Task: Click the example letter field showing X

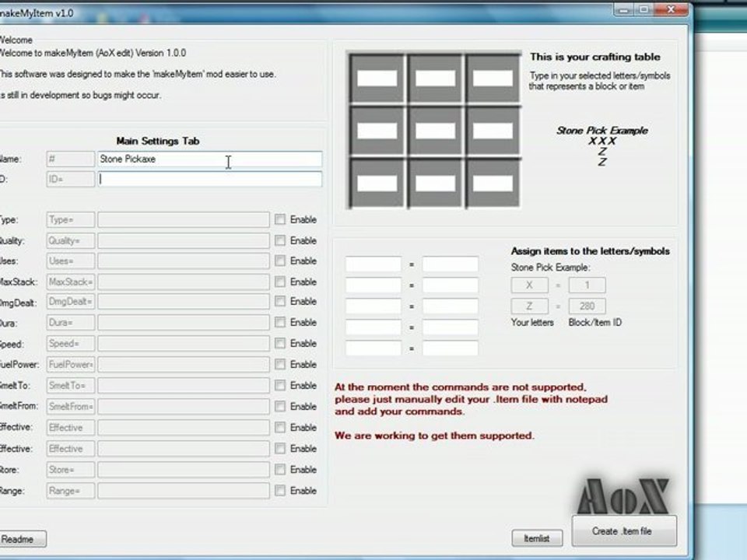Action: pos(529,285)
